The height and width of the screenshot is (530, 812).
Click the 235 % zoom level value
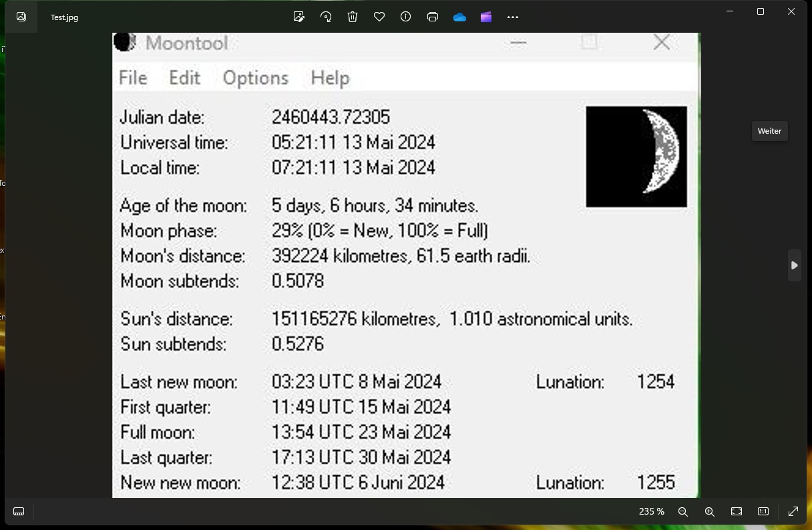click(x=651, y=511)
